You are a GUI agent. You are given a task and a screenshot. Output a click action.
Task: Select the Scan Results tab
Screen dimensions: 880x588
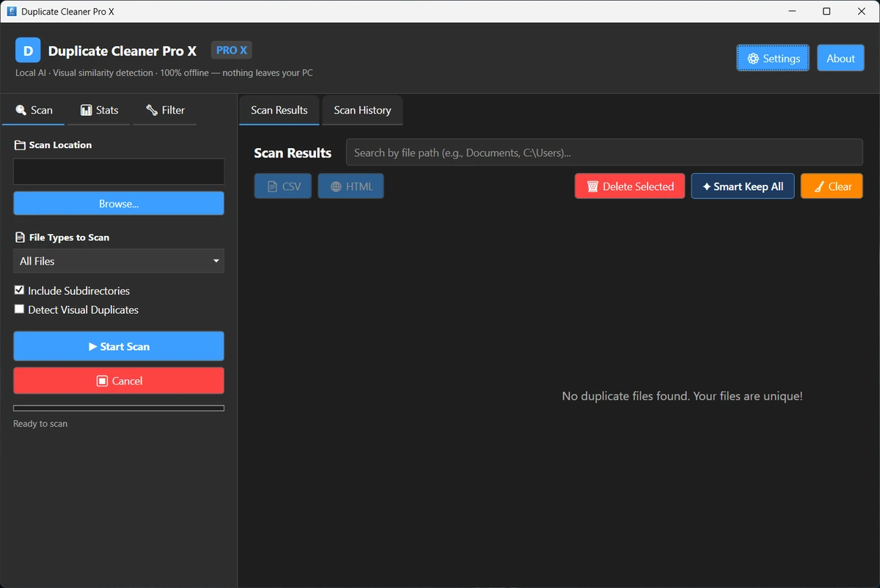279,110
